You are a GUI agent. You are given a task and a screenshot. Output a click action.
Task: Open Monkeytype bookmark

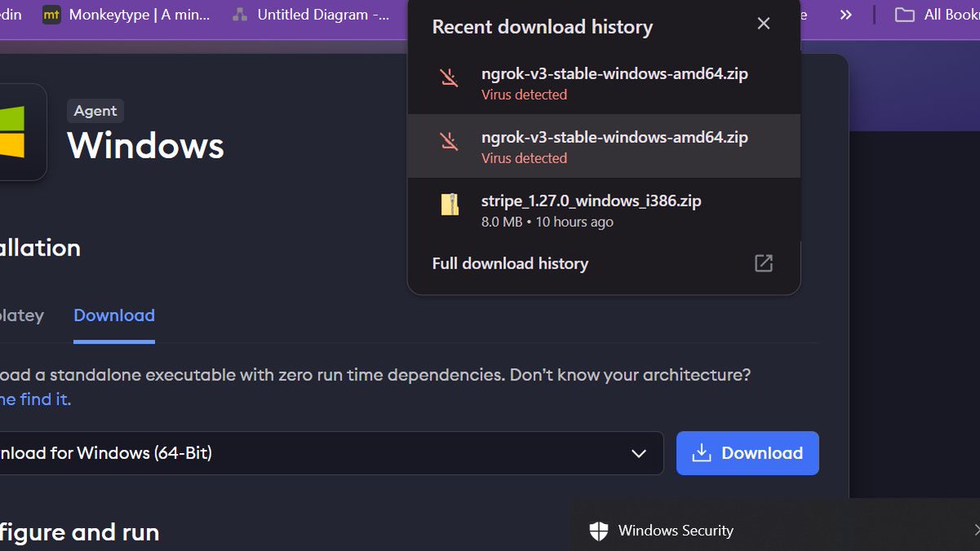[127, 15]
